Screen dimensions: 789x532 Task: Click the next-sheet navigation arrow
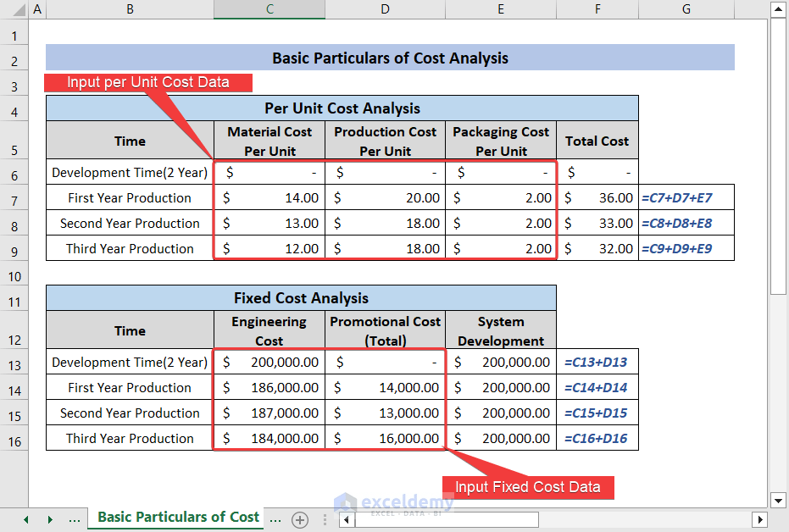(x=51, y=519)
